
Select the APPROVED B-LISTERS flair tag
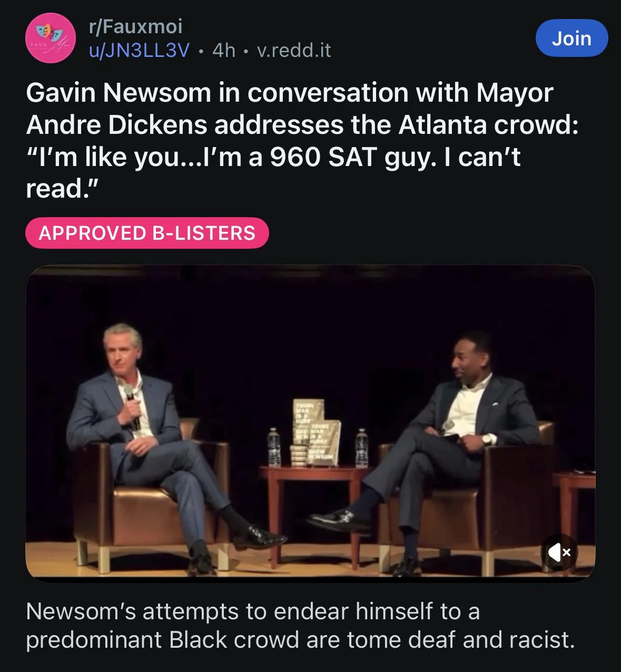147,232
